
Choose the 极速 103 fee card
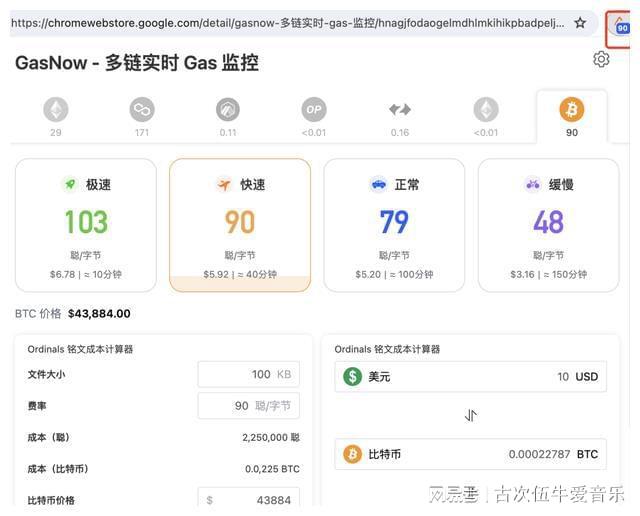[x=86, y=225]
